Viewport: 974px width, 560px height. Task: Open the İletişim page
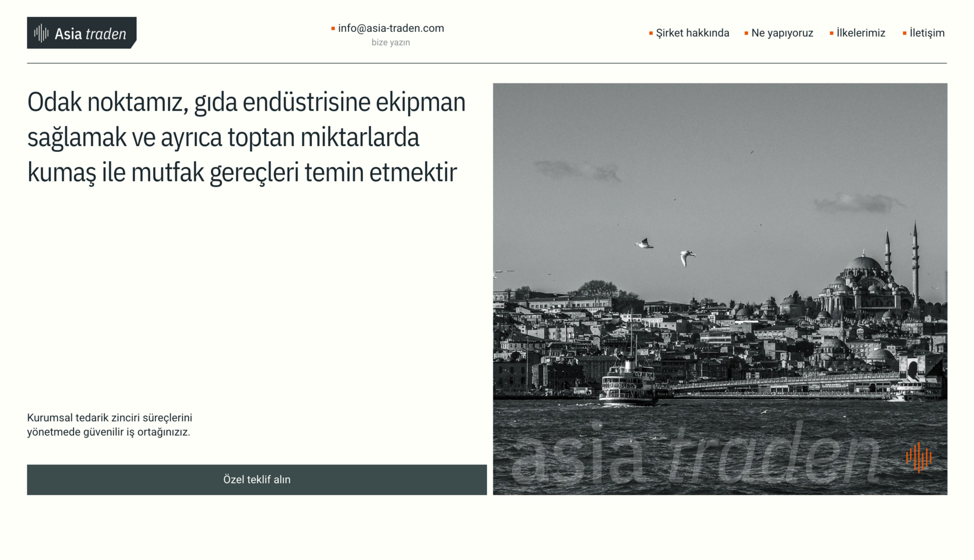[927, 33]
